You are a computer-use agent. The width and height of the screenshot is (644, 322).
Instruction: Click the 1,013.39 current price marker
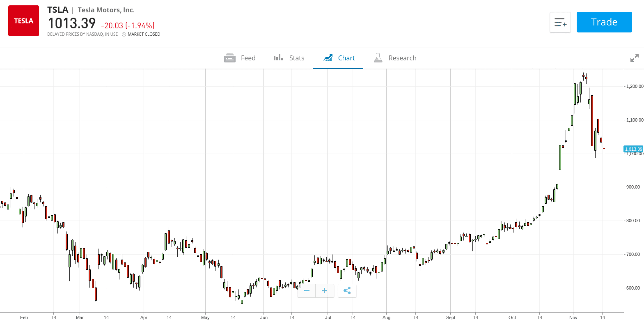click(x=633, y=149)
